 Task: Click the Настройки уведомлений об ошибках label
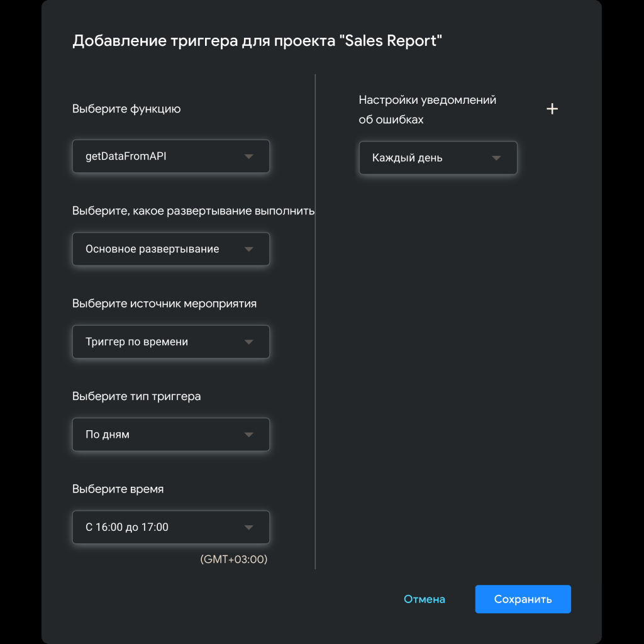[x=427, y=109]
